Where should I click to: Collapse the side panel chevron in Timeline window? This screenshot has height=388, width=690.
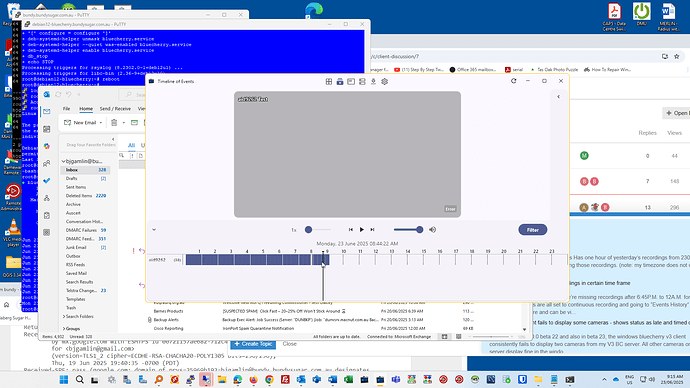558,96
